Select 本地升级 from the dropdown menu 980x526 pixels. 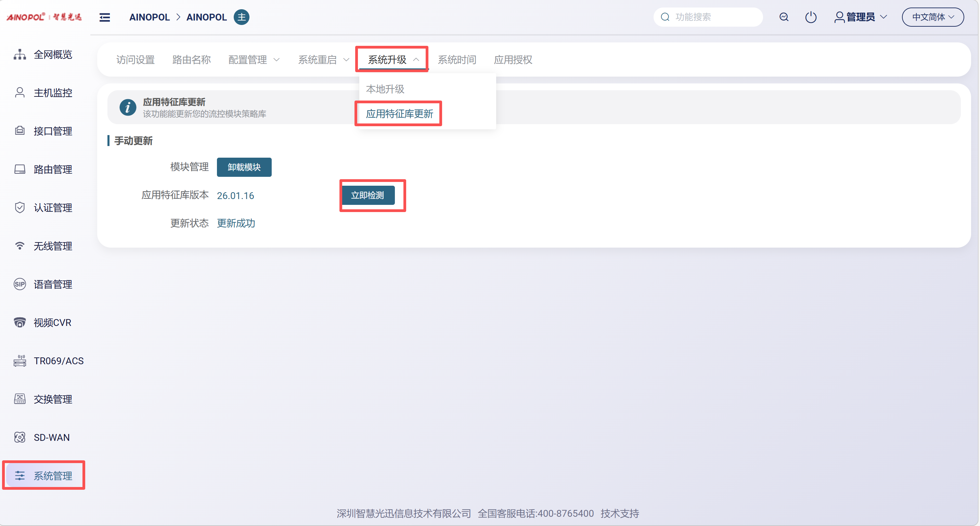click(x=385, y=89)
